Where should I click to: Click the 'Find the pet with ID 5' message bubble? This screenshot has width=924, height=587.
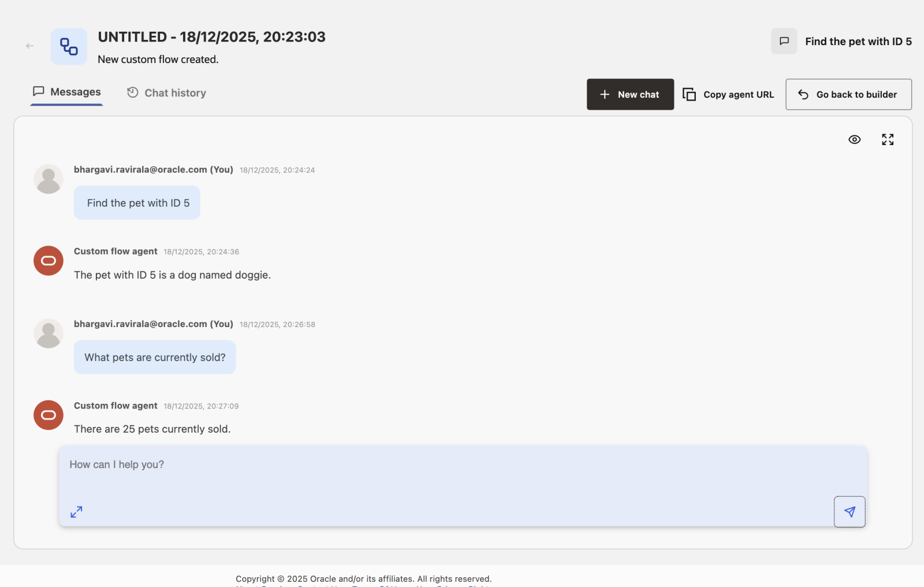click(137, 203)
